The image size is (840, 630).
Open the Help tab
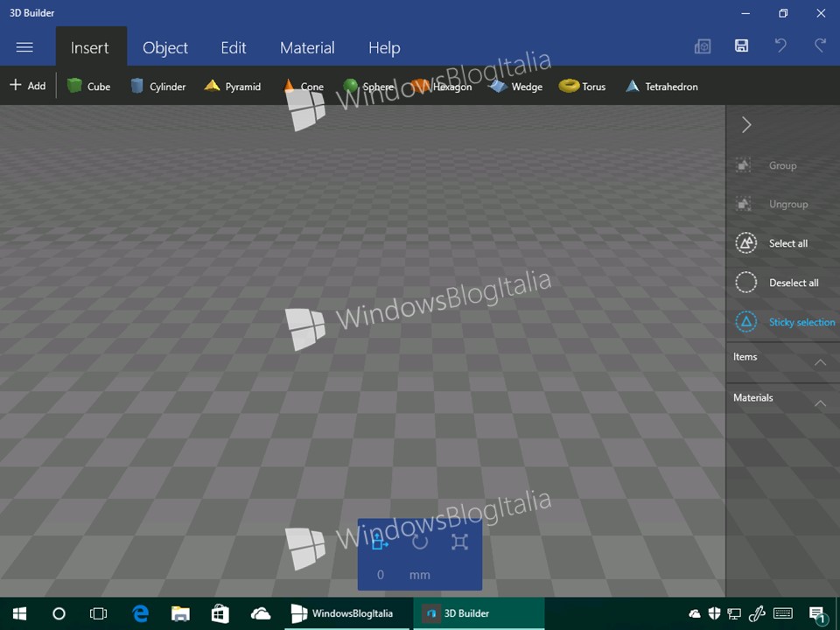(384, 47)
